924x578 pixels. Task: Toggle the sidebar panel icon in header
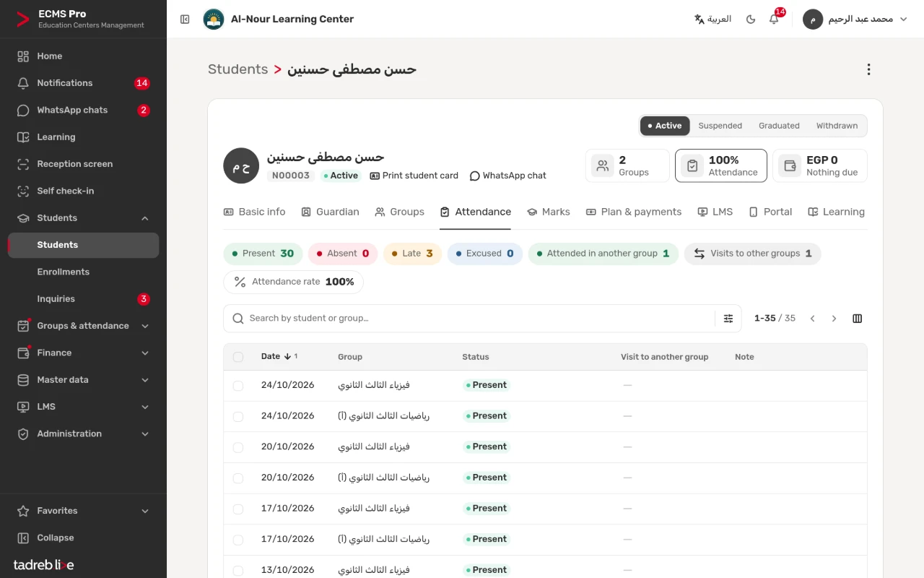185,20
